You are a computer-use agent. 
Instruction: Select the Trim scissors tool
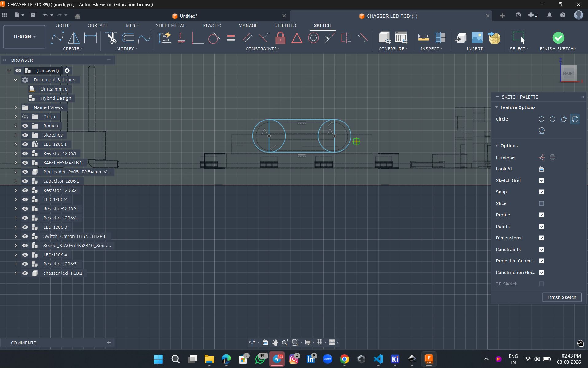pyautogui.click(x=111, y=38)
